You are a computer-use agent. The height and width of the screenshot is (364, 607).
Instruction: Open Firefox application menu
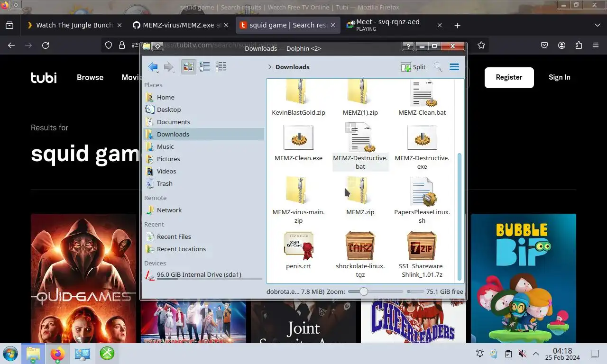596,45
